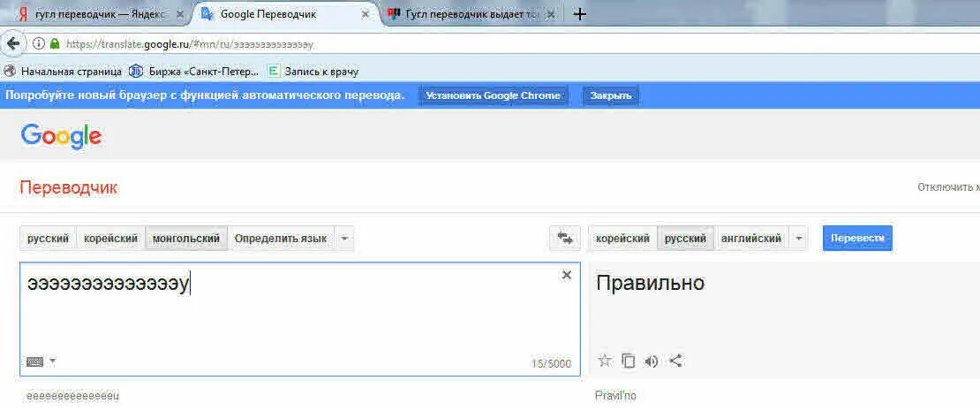Open the Запись к врачу bookmark
980x411 pixels.
click(313, 72)
